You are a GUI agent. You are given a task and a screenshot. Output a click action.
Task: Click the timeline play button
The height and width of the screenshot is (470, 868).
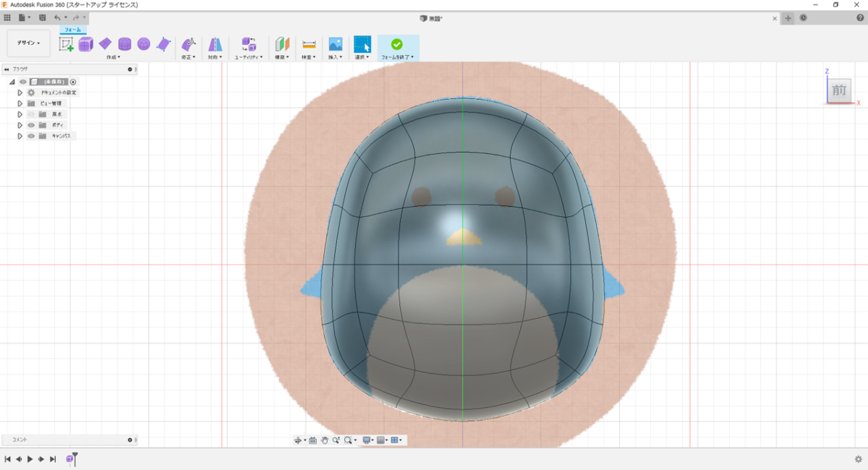click(x=30, y=459)
